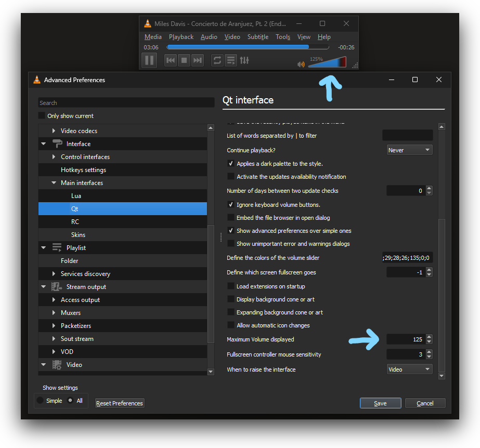The image size is (480, 448).
Task: Open extended settings equalizer icon
Action: click(244, 60)
